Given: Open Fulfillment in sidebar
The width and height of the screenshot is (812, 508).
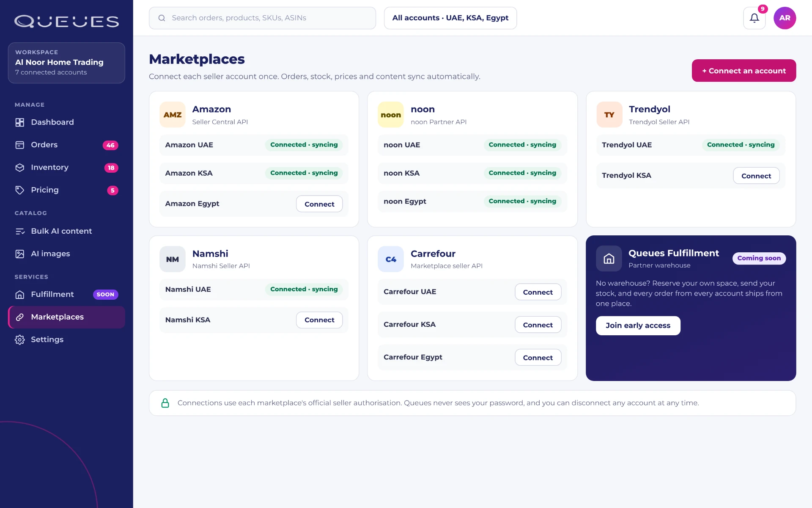Looking at the screenshot, I should click(66, 294).
